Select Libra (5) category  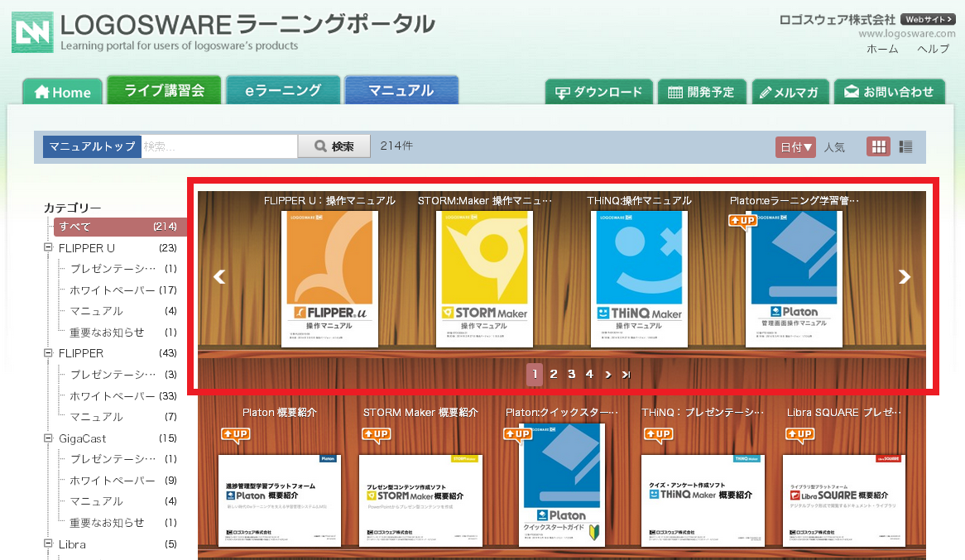118,544
